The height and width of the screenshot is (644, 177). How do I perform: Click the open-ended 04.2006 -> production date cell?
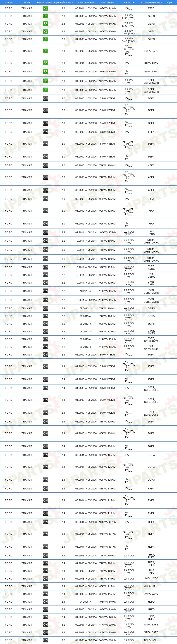coord(86,602)
